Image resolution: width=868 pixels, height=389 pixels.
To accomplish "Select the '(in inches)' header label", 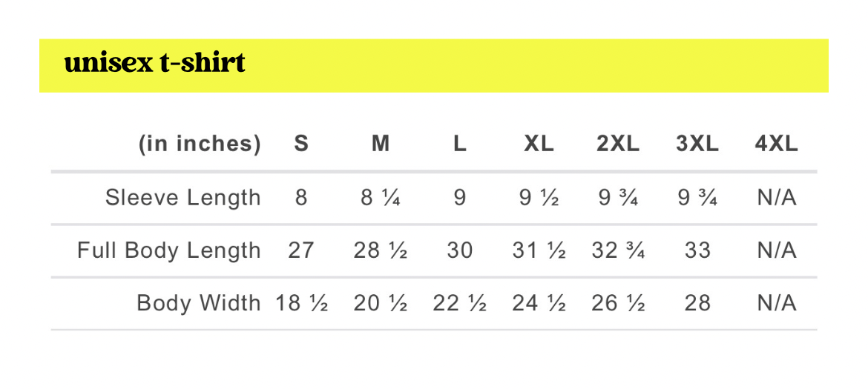I will pos(200,144).
